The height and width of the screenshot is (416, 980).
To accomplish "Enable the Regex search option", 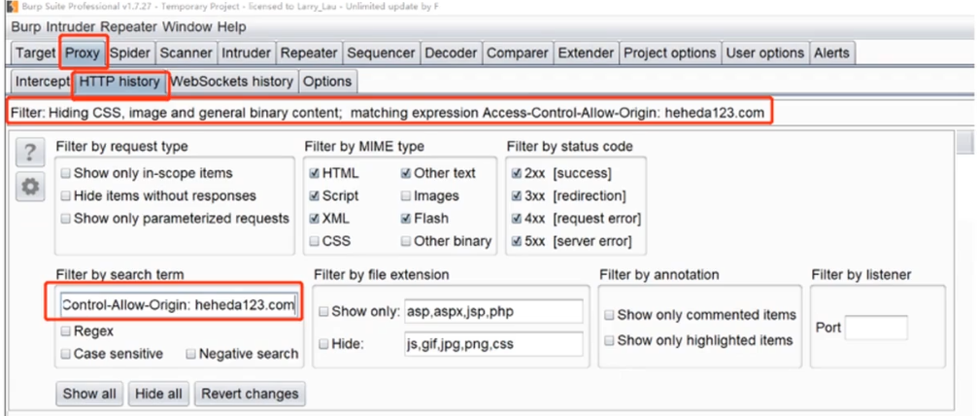I will [66, 330].
